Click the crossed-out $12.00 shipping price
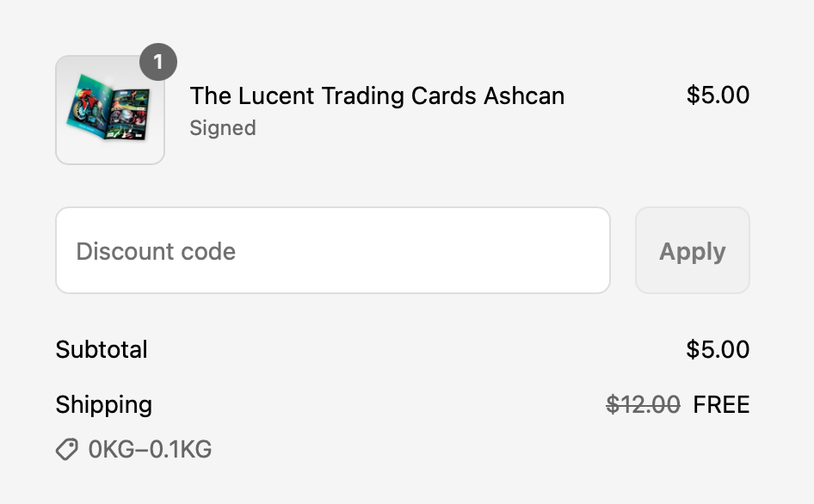This screenshot has width=814, height=504. point(643,404)
